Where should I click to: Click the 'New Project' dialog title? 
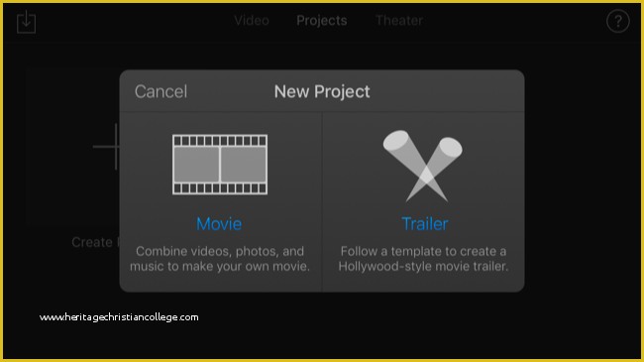pyautogui.click(x=322, y=91)
